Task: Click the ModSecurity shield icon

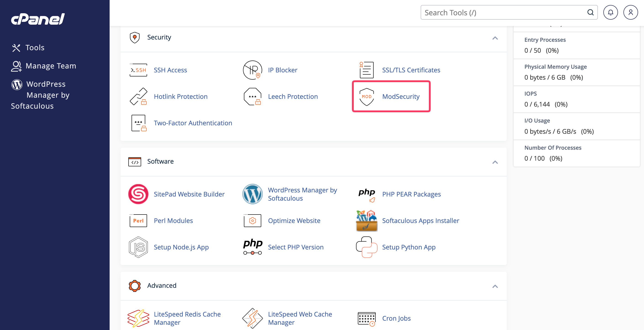Action: pyautogui.click(x=367, y=97)
